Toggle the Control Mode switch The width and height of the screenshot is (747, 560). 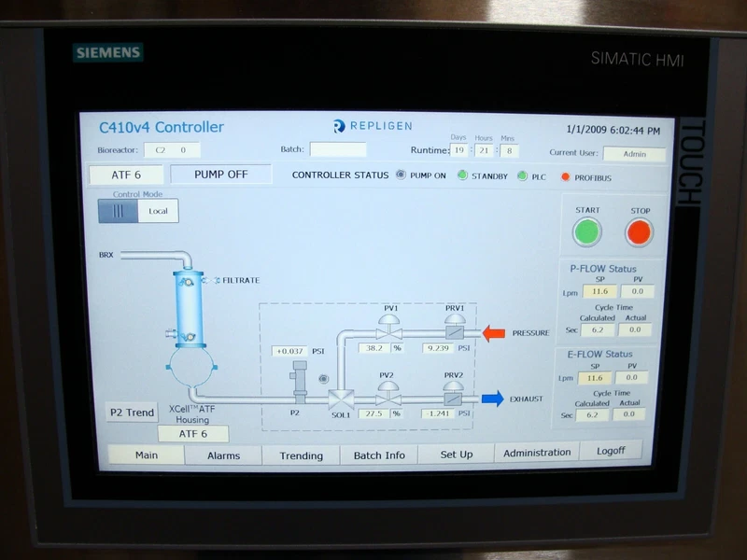click(119, 211)
